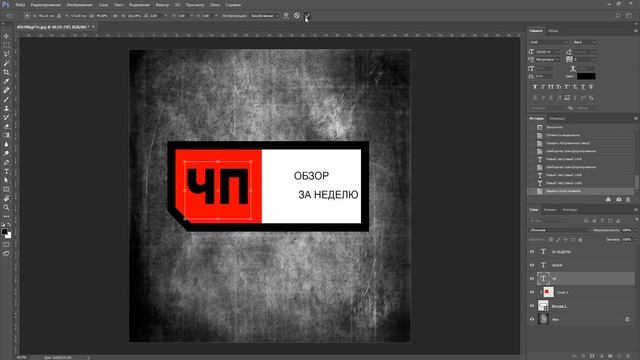Image resolution: width=640 pixels, height=360 pixels.
Task: Open interpolation dropdown in options bar
Action: 264,16
